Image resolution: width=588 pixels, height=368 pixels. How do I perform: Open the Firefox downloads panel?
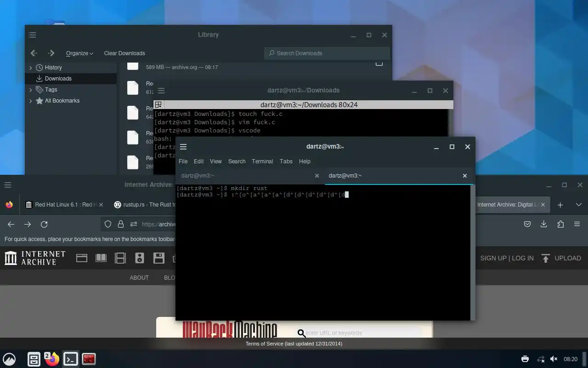[x=544, y=224]
